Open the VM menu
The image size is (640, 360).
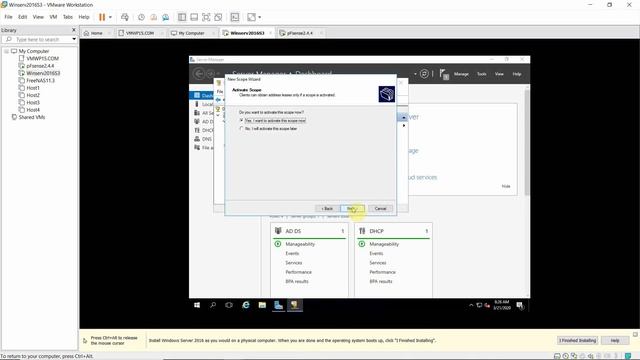(x=53, y=17)
